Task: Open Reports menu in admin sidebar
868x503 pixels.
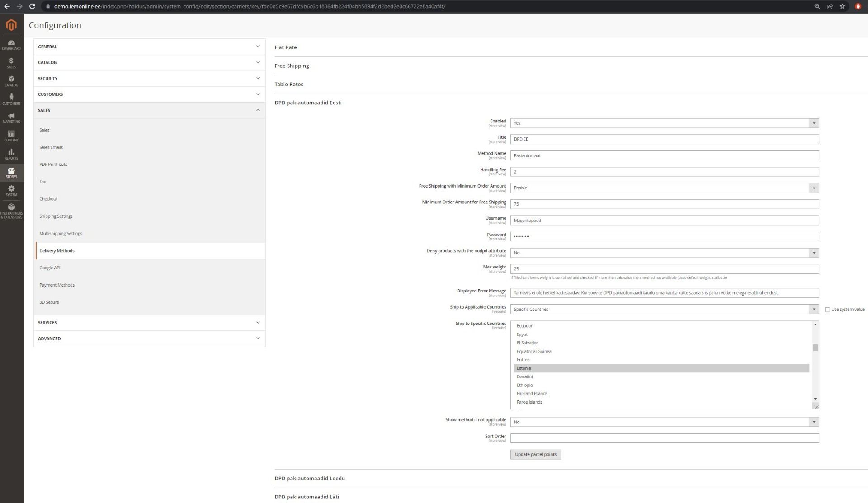Action: 11,155
